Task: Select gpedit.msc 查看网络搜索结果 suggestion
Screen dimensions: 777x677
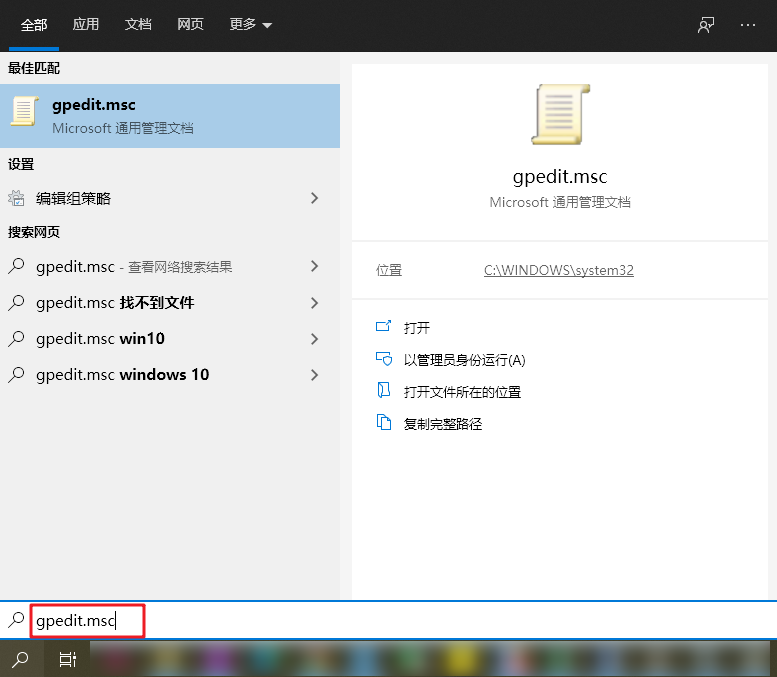Action: pos(170,267)
